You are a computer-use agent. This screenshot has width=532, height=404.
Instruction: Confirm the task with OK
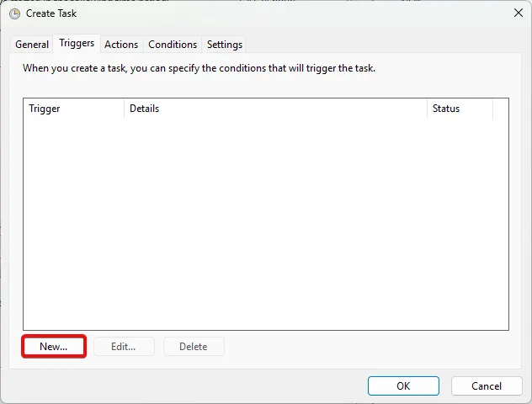(x=403, y=386)
